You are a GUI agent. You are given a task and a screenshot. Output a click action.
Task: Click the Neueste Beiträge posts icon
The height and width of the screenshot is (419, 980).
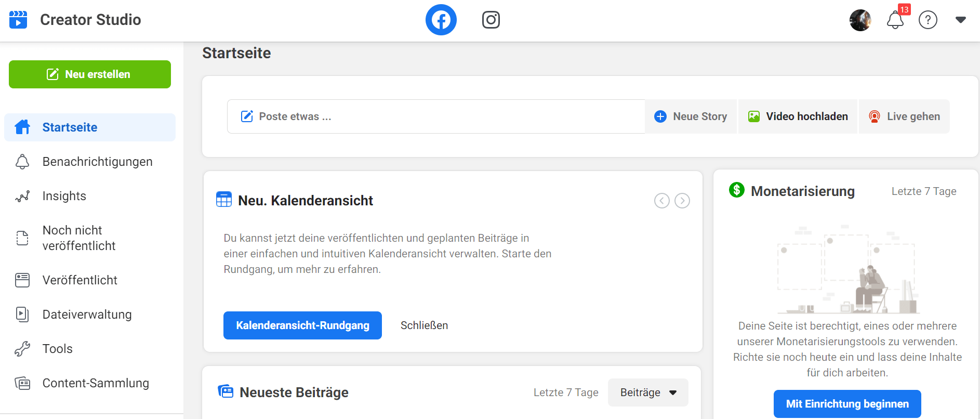(x=226, y=391)
